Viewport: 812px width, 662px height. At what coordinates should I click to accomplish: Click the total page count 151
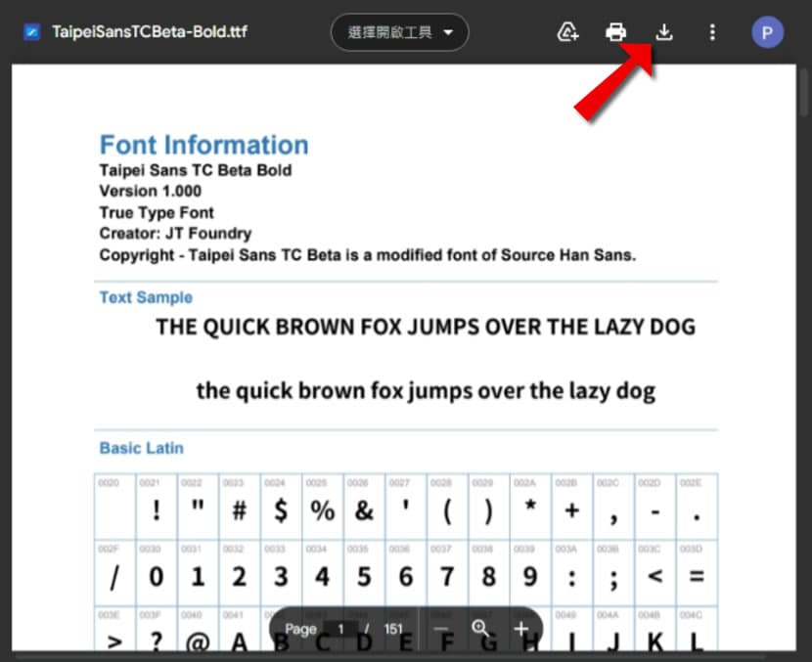(393, 629)
